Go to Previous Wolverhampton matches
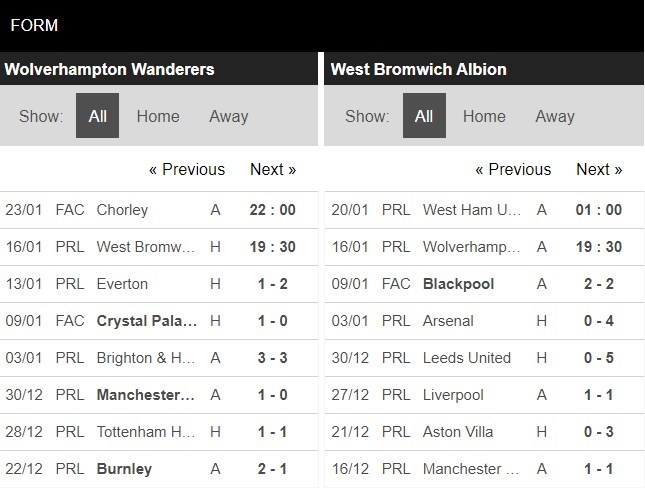The width and height of the screenshot is (645, 491). click(187, 169)
